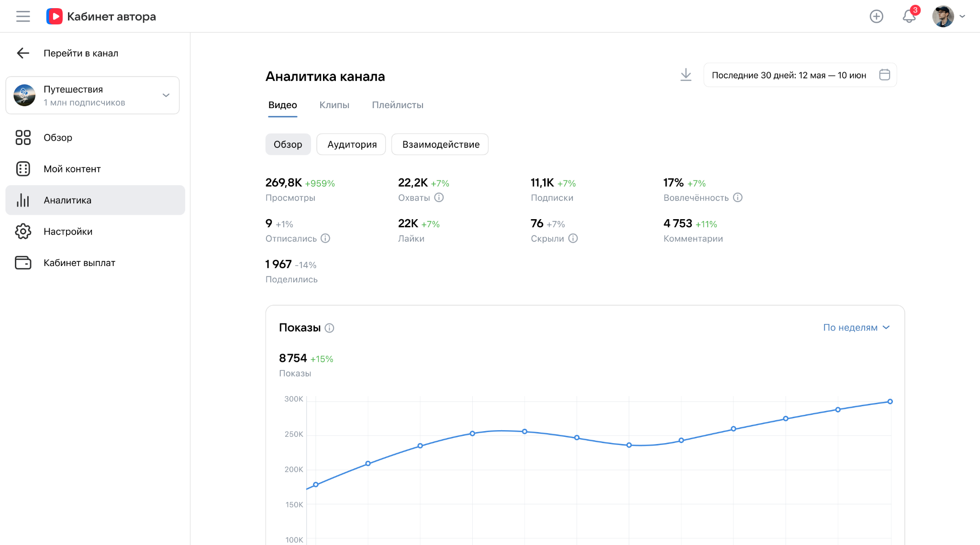Screen dimensions: 980x545
Task: Click the Обзор grid icon in sidebar
Action: coord(23,137)
